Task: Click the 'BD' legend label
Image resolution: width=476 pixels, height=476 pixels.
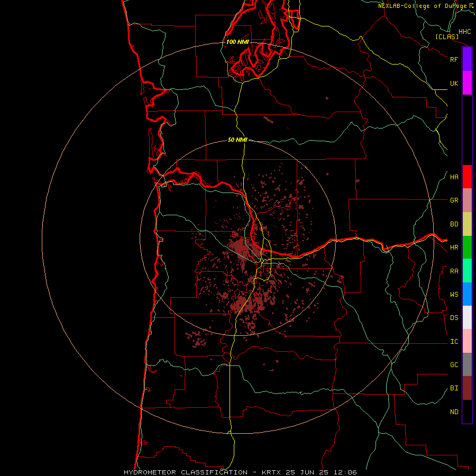Action: pos(454,224)
